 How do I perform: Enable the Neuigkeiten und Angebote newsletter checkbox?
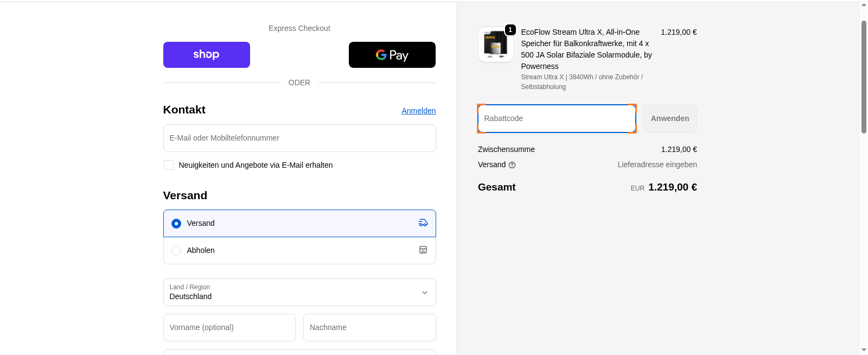pos(169,165)
